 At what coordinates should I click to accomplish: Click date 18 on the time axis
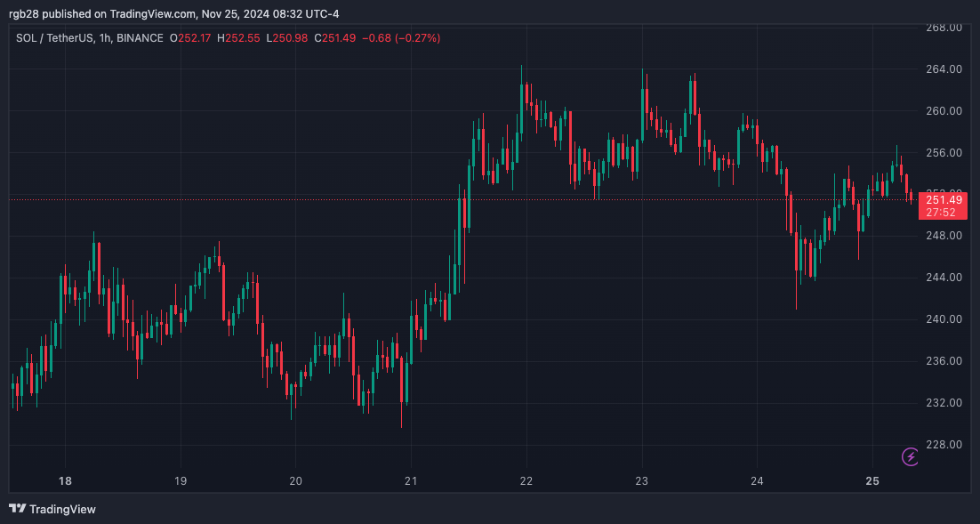pos(65,481)
